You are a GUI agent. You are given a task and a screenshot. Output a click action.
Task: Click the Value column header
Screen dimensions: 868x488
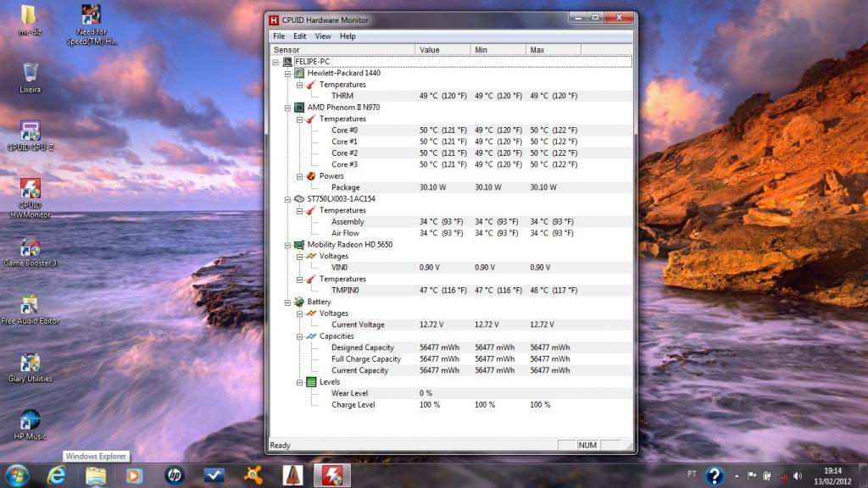coord(442,50)
